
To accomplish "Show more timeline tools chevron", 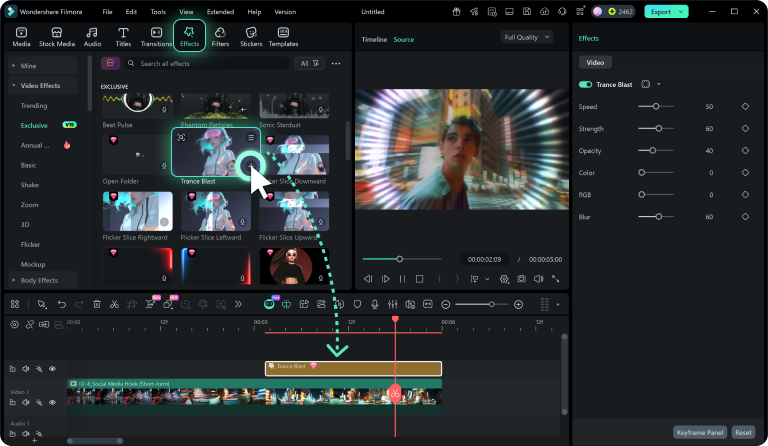I will [x=238, y=305].
